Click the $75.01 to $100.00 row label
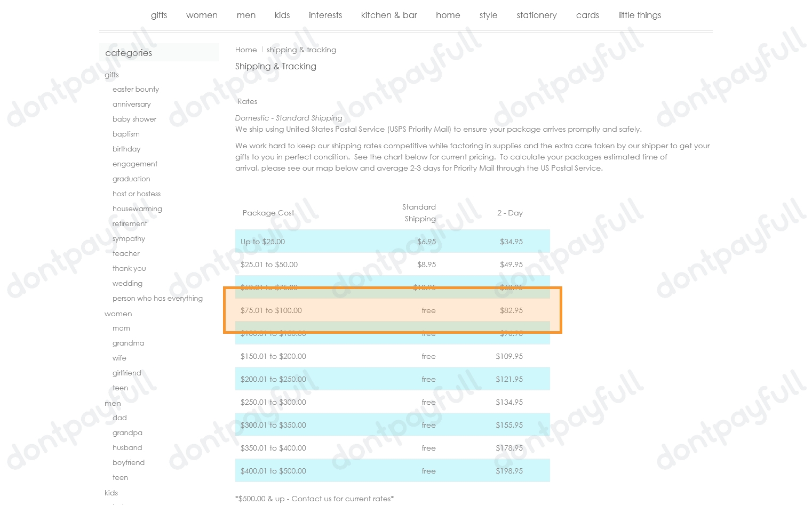 click(271, 310)
